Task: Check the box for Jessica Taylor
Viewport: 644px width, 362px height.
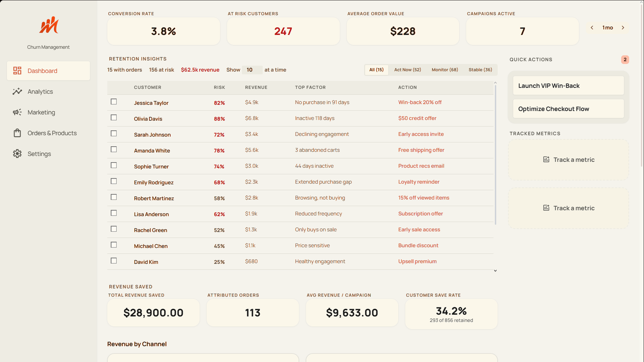Action: tap(114, 102)
